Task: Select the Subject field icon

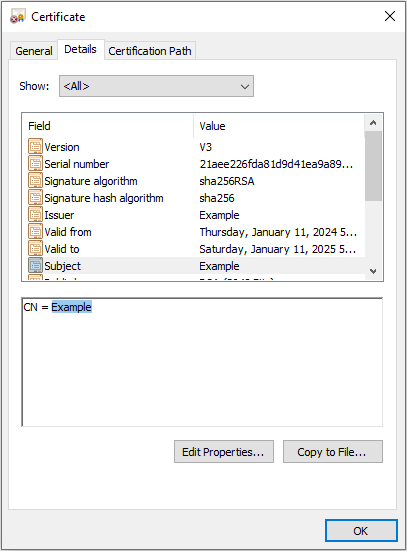Action: 35,265
